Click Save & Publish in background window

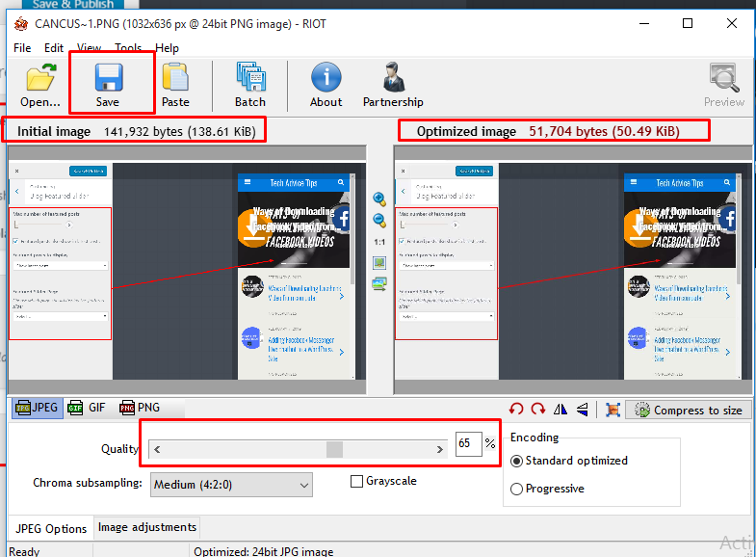pos(73,4)
